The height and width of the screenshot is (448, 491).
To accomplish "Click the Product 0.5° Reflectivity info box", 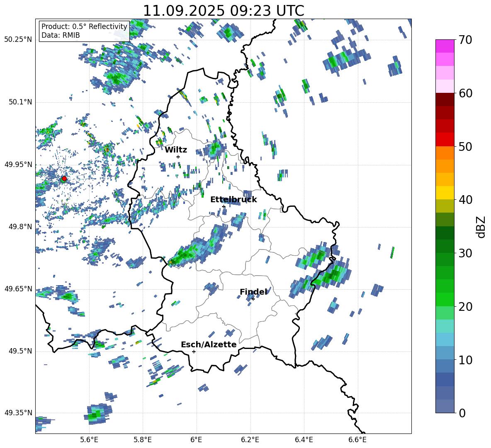I will pos(84,31).
